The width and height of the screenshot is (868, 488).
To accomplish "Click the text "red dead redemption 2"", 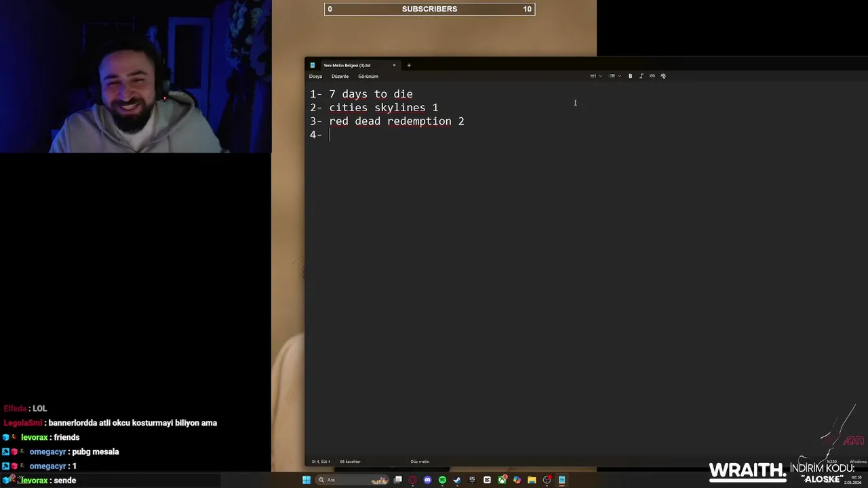I will click(x=397, y=121).
